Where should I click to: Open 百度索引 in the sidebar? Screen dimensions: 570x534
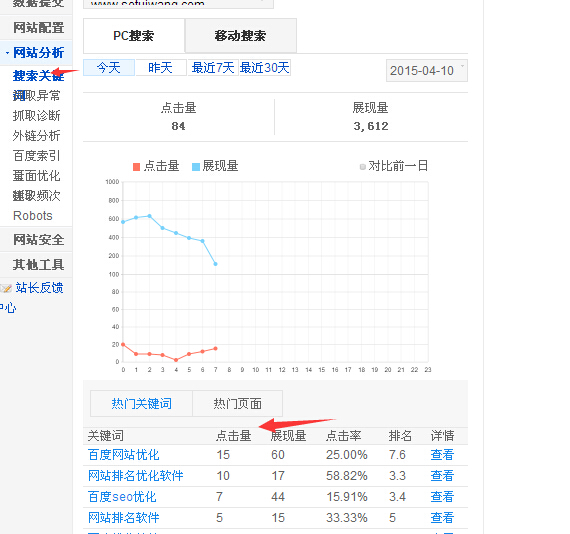tap(36, 156)
